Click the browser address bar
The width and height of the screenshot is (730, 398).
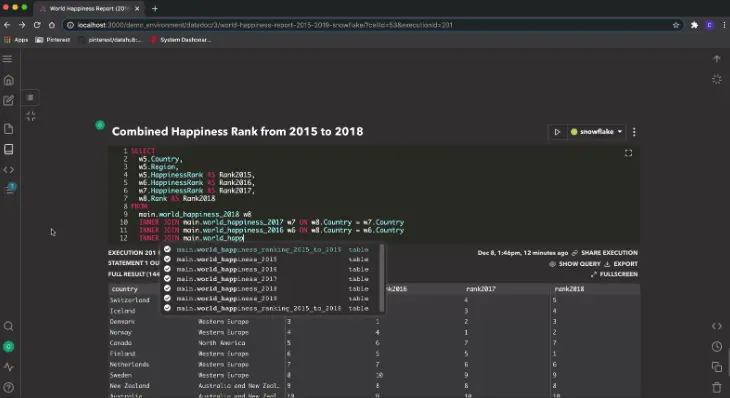[372, 25]
